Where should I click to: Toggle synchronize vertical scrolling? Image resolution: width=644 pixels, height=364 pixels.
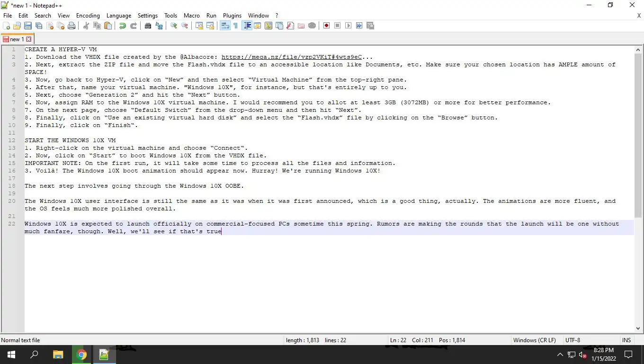[x=199, y=26]
